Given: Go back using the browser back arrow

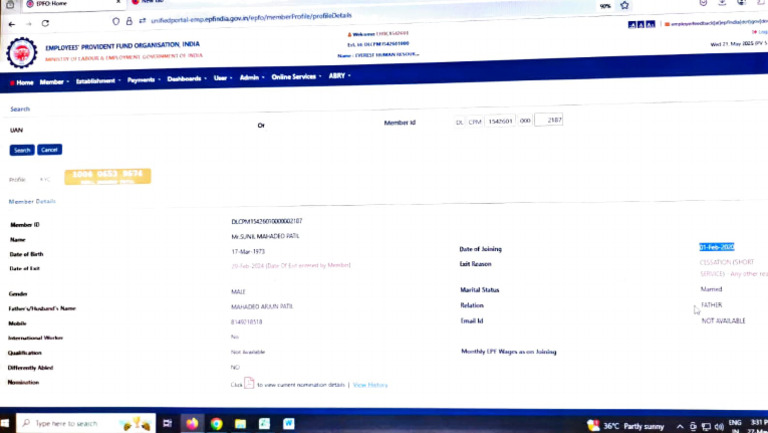Looking at the screenshot, I should (12, 24).
